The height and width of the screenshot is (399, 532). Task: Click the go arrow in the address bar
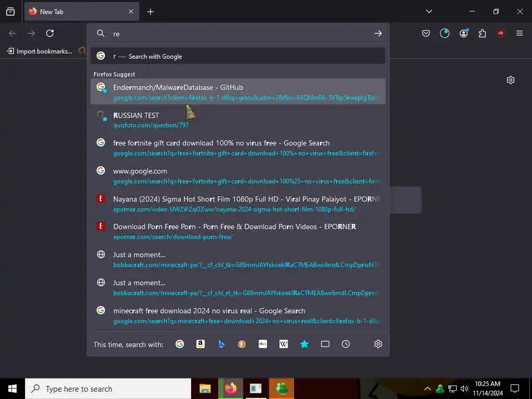pyautogui.click(x=378, y=33)
